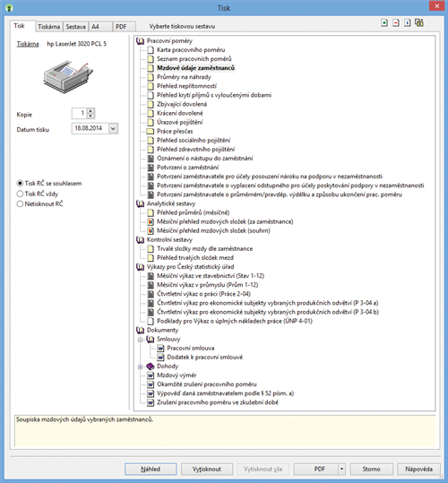Image resolution: width=448 pixels, height=483 pixels.
Task: Click the Datum tisku date field
Action: pos(90,128)
